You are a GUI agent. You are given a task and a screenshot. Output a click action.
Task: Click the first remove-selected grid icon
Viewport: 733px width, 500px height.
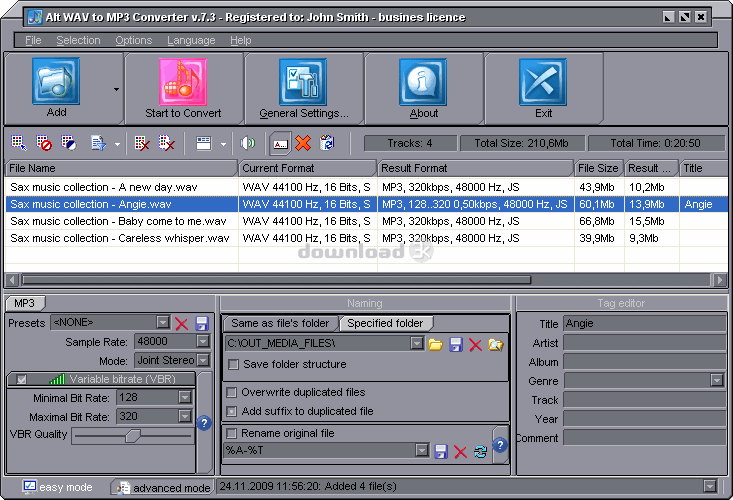(x=142, y=143)
